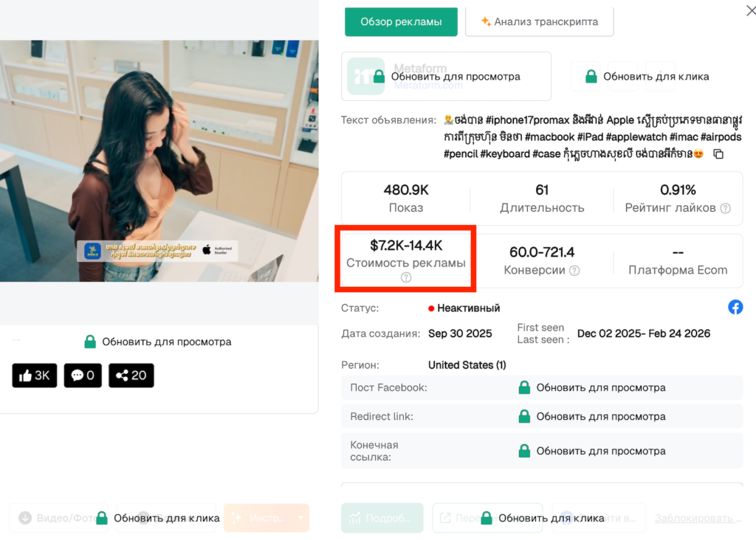The height and width of the screenshot is (540, 756).
Task: Close the ad detail panel
Action: pos(751,10)
